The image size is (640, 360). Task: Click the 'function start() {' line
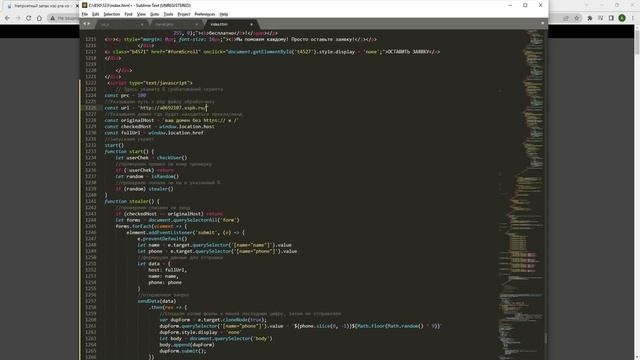(x=129, y=151)
